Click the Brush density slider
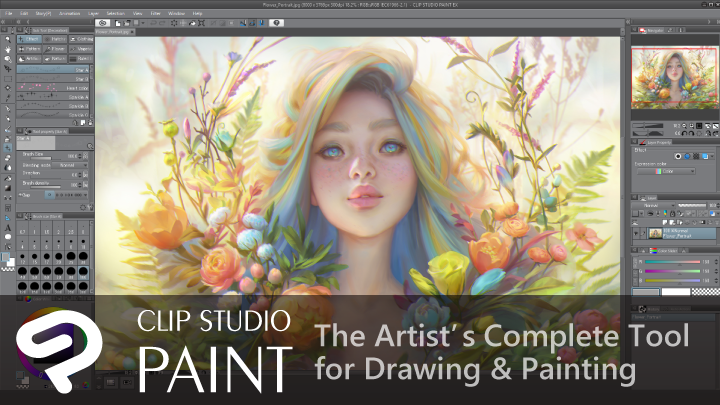The height and width of the screenshot is (405, 720). 46,186
